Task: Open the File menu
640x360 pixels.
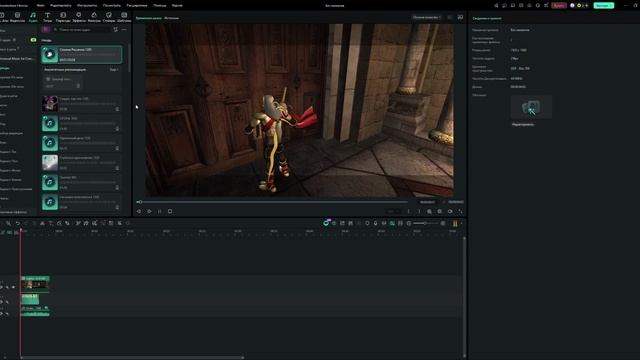Action: 40,6
